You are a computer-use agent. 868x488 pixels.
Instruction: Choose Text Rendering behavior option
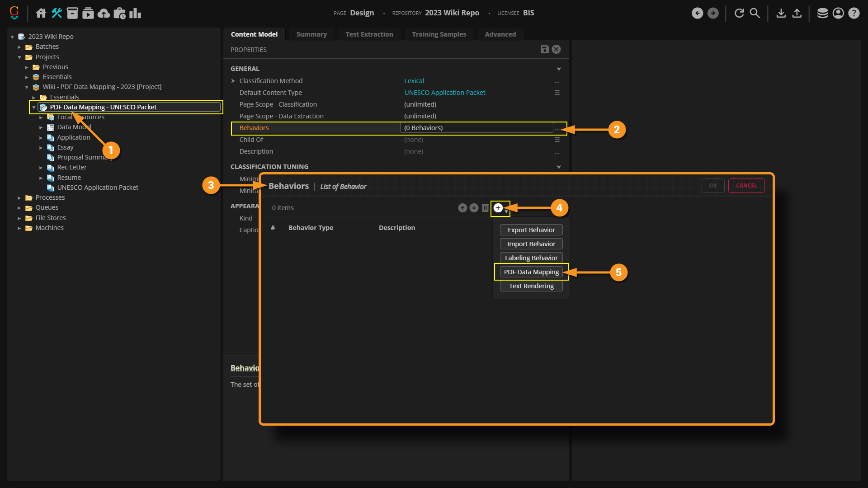pyautogui.click(x=531, y=286)
